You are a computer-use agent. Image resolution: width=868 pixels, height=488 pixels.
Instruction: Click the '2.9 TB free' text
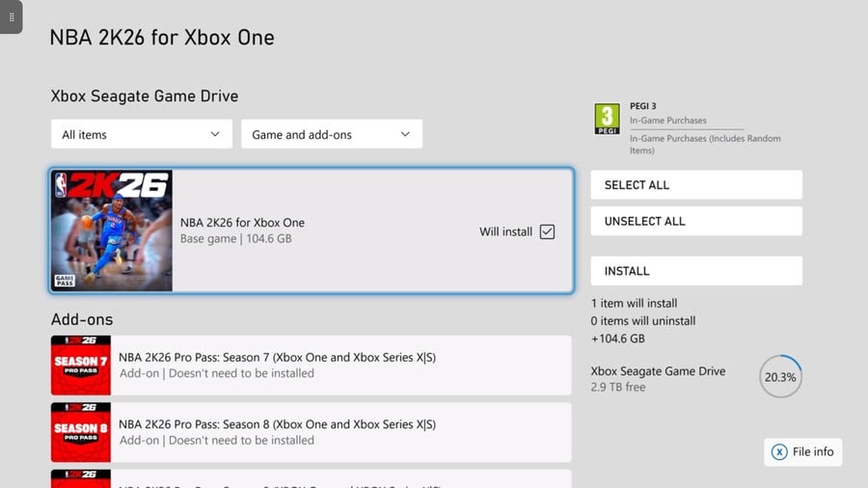point(618,388)
